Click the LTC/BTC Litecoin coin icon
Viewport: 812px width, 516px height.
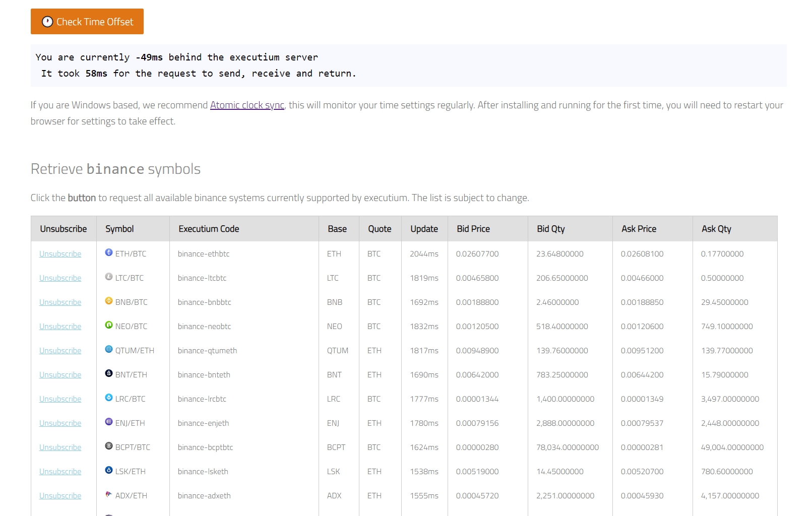109,277
